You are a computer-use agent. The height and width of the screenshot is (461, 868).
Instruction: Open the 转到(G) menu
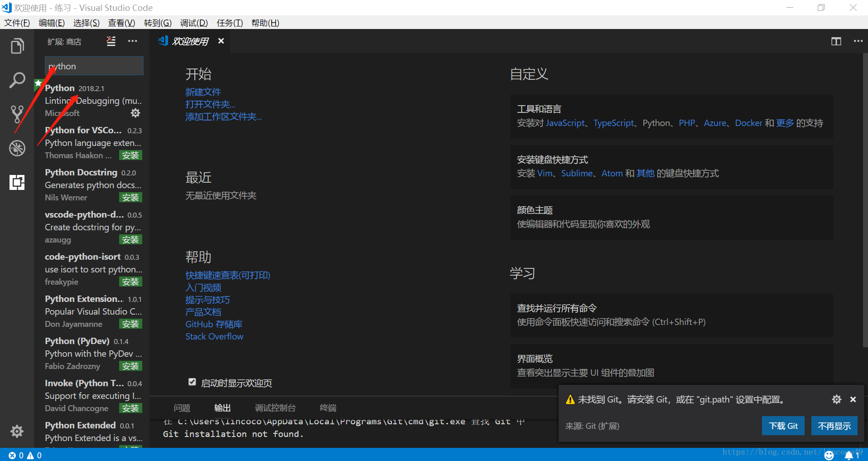[158, 23]
